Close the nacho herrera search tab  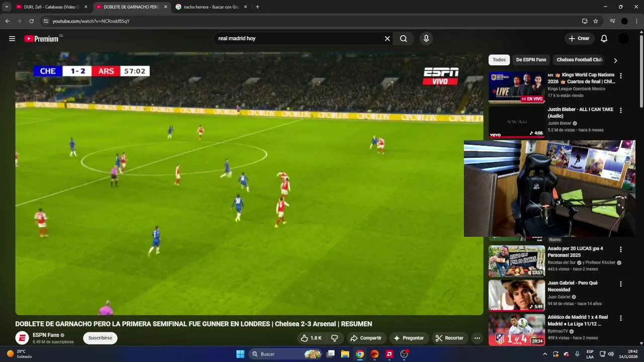click(x=246, y=7)
